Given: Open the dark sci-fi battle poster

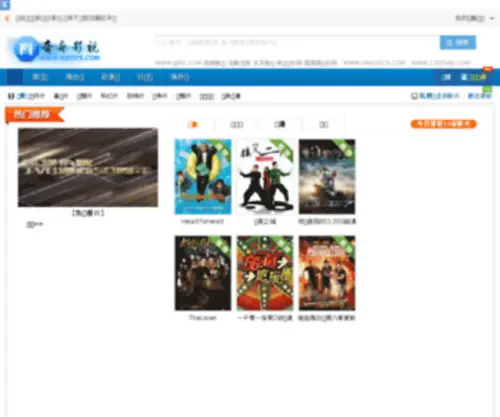Looking at the screenshot, I should point(327,177).
